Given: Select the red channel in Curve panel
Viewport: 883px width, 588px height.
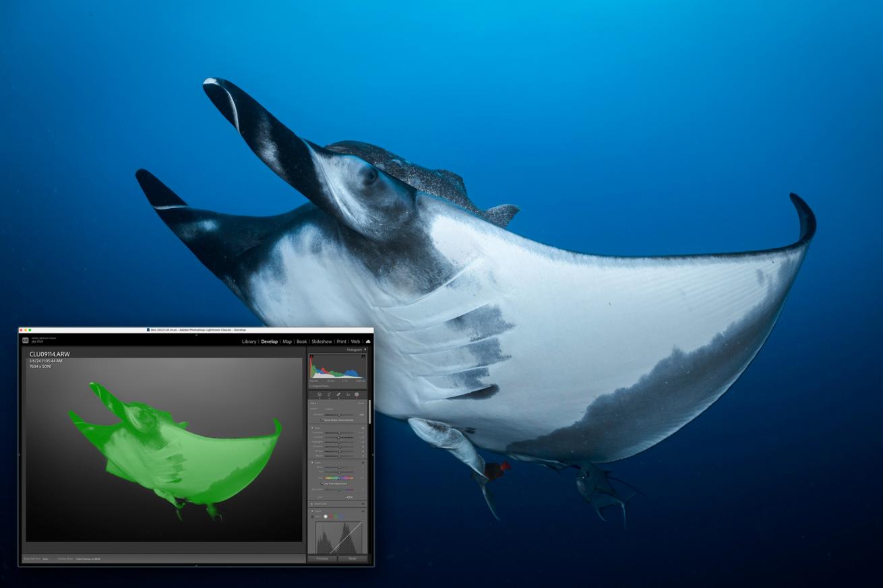Looking at the screenshot, I should pos(331,517).
